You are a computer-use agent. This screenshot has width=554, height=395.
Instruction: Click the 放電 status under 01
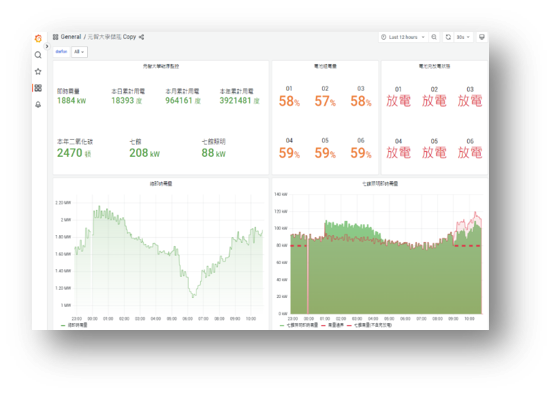click(x=398, y=101)
